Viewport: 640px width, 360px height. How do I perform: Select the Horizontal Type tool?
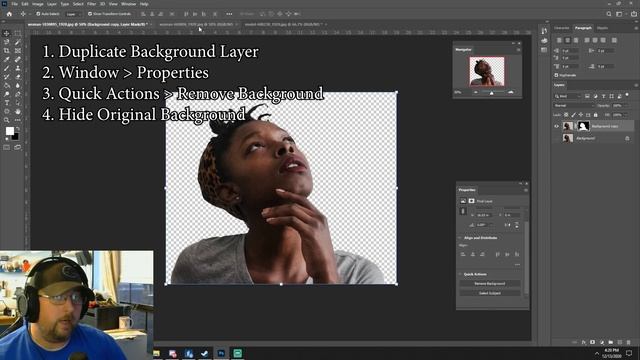tap(7, 103)
